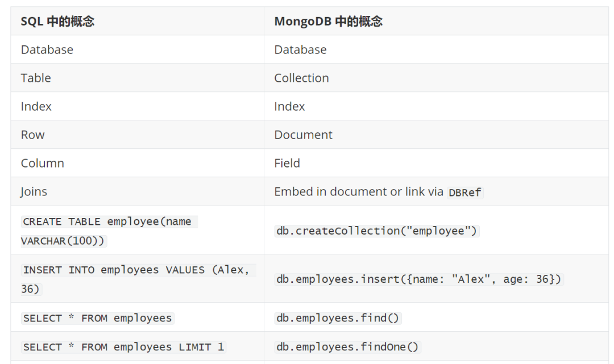Click the "Document" cell text
The width and height of the screenshot is (614, 364).
click(303, 135)
